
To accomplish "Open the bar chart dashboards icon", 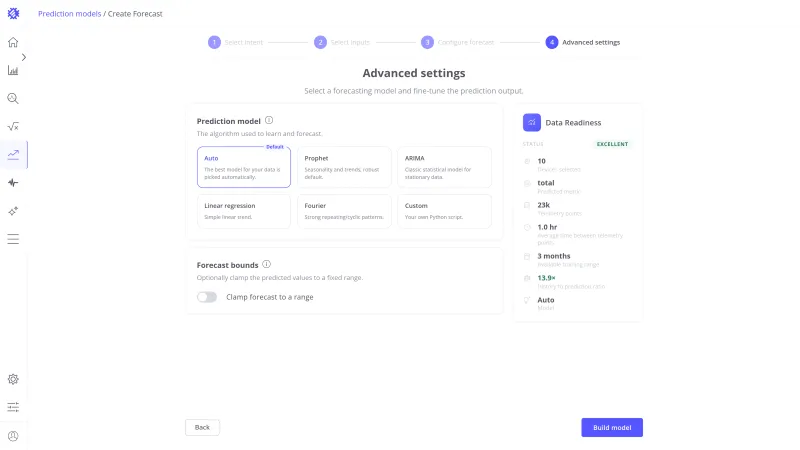I will pyautogui.click(x=13, y=70).
